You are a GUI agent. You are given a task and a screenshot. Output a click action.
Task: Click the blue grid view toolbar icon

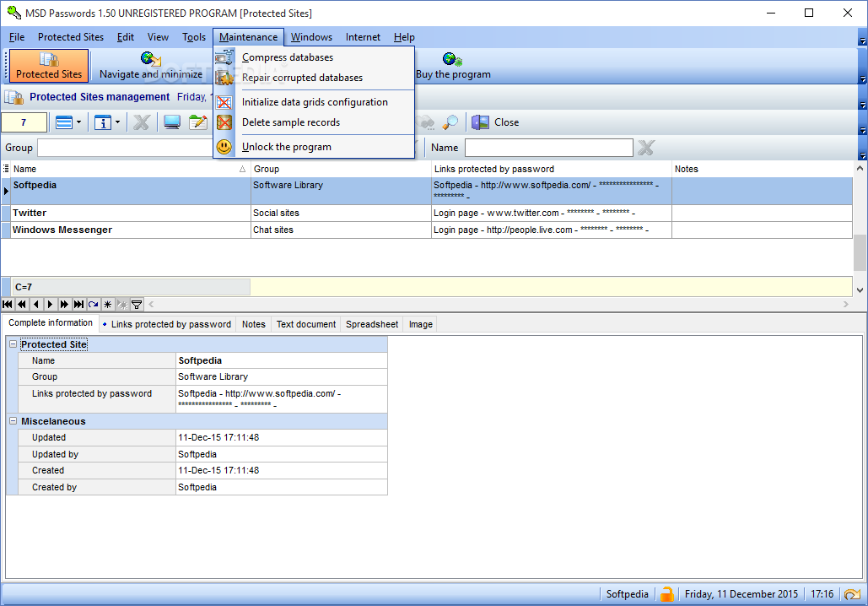click(64, 122)
